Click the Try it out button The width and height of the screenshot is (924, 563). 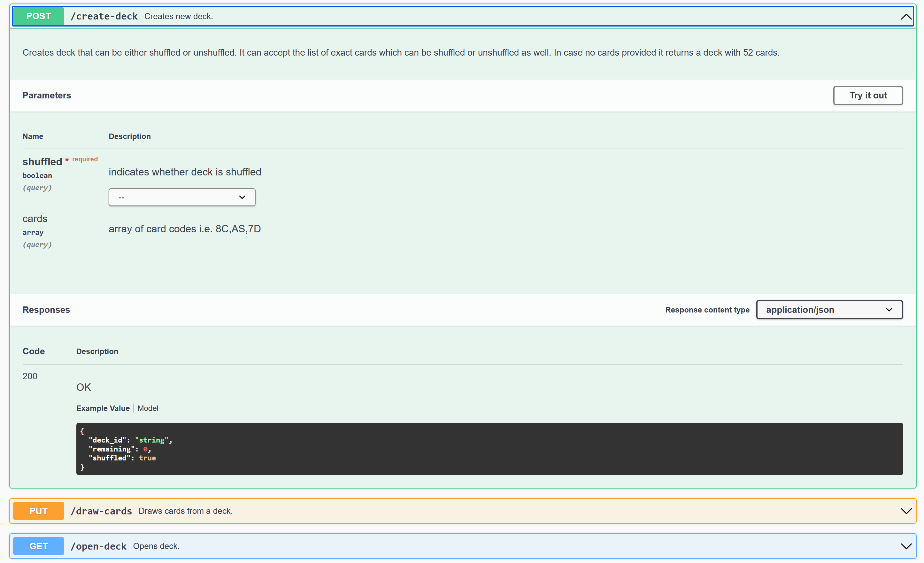pos(868,96)
